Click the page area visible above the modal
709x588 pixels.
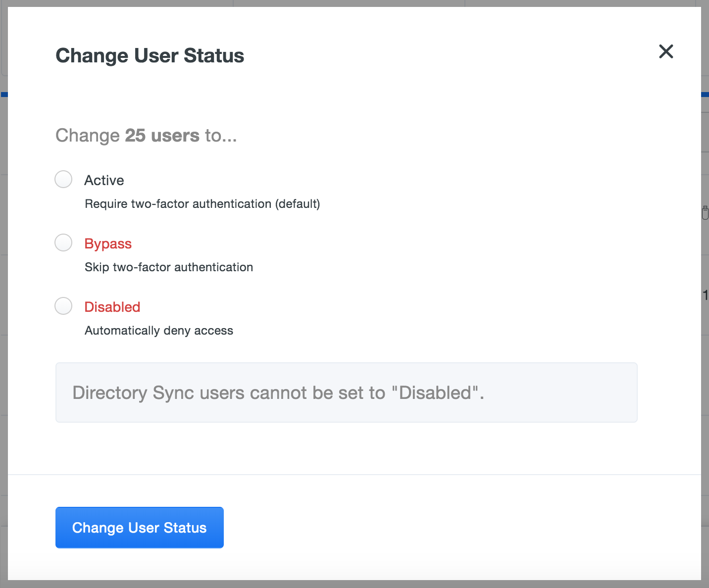(347, 3)
